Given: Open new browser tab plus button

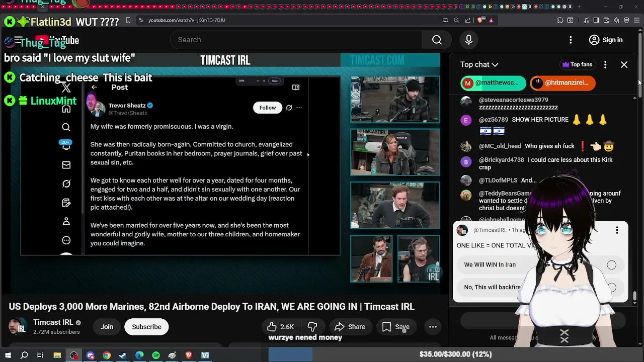Looking at the screenshot, I should coord(579,7).
